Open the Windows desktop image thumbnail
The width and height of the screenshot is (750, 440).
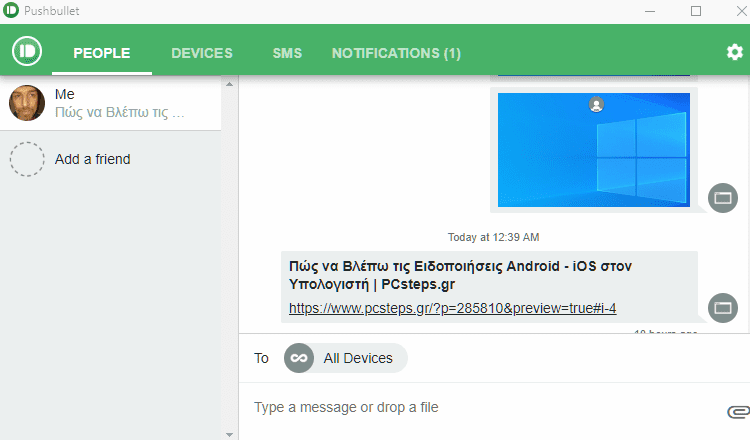click(x=594, y=150)
